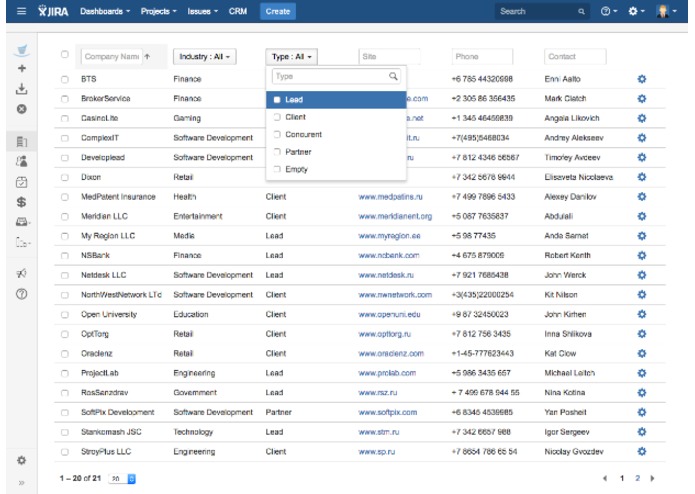Expand sidebar with double chevron icon

click(21, 483)
